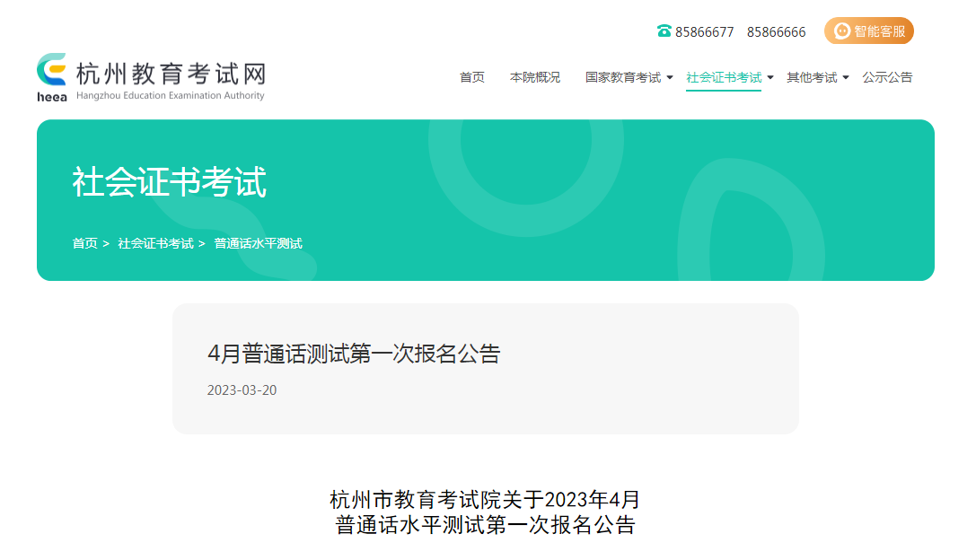This screenshot has width=976, height=560.
Task: Click phone number 85866677
Action: 704,31
